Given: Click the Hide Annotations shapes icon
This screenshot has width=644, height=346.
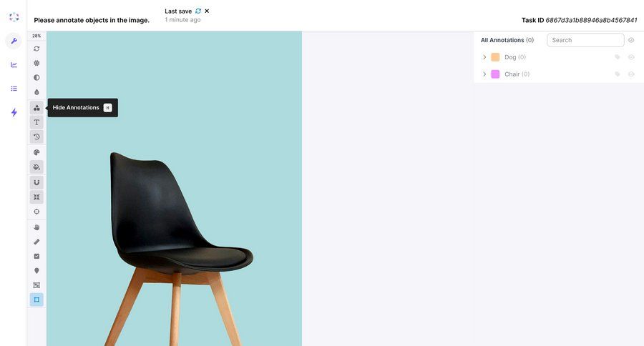Looking at the screenshot, I should 36,107.
